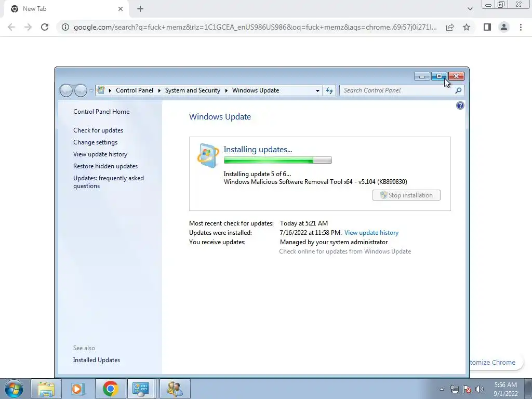The image size is (532, 399).
Task: Click the search magnifier icon
Action: (458, 90)
